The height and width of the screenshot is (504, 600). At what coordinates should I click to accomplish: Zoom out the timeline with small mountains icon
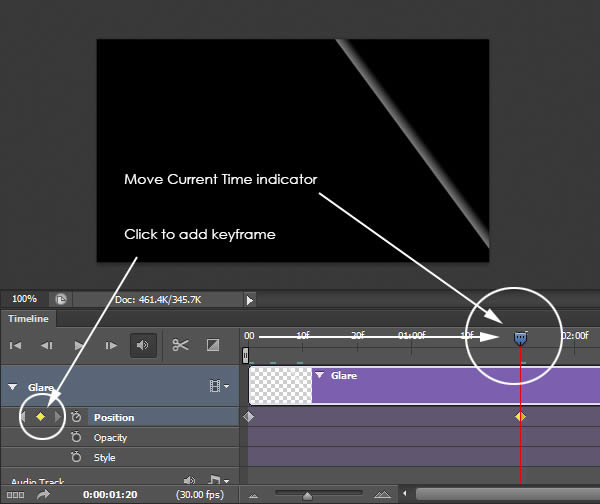point(253,496)
